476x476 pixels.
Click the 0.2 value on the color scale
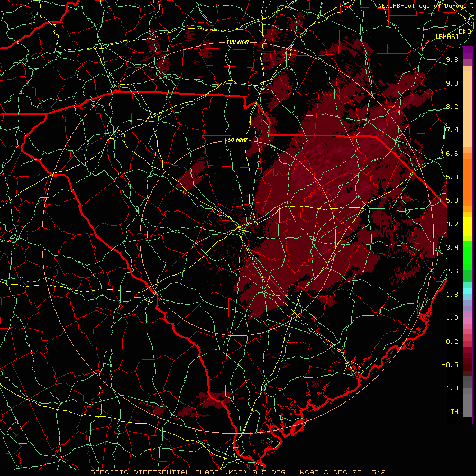point(452,342)
